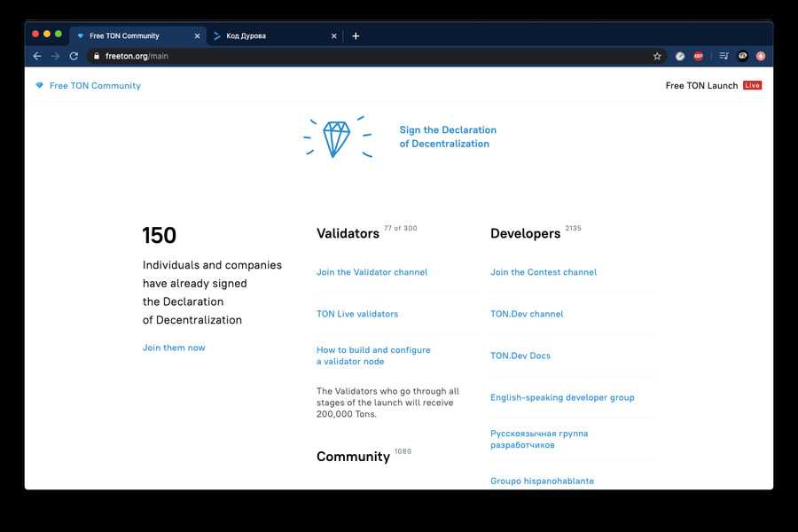This screenshot has width=798, height=532.
Task: Close the Код Дурова tab
Action: (334, 35)
